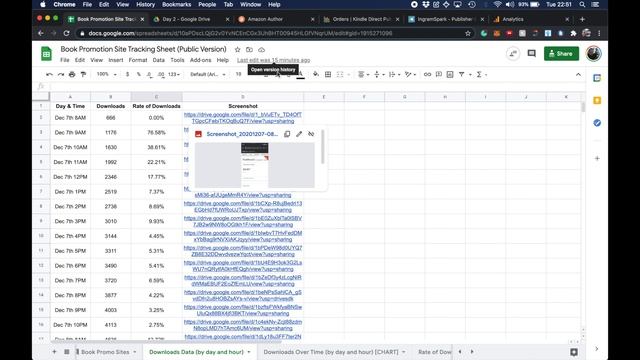This screenshot has width=640, height=360.
Task: Format selected cells as currency
Action: click(x=127, y=75)
